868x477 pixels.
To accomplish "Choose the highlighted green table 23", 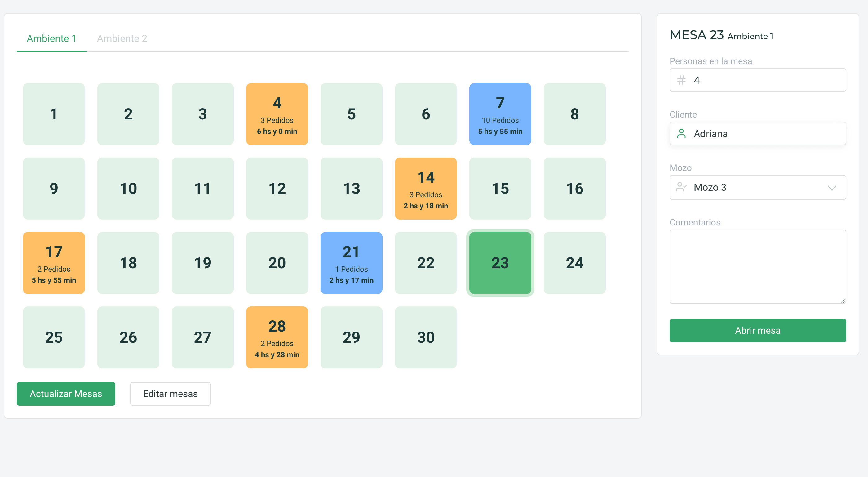I will pyautogui.click(x=500, y=263).
